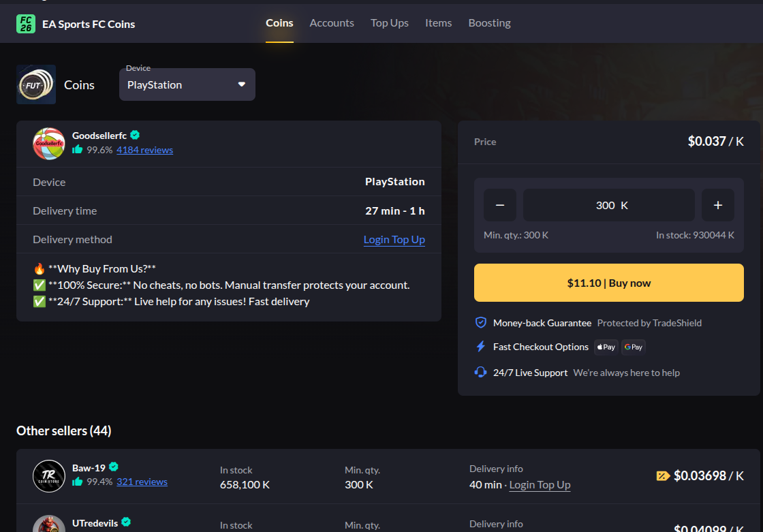Click the 24/7 Live Support headset icon

pyautogui.click(x=481, y=373)
